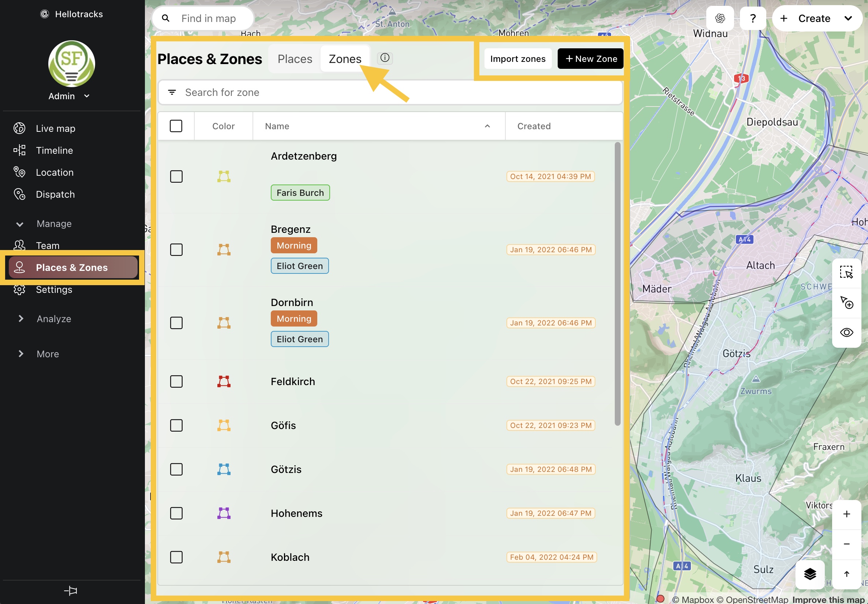Click the New Zone button
The width and height of the screenshot is (868, 604).
pos(590,59)
